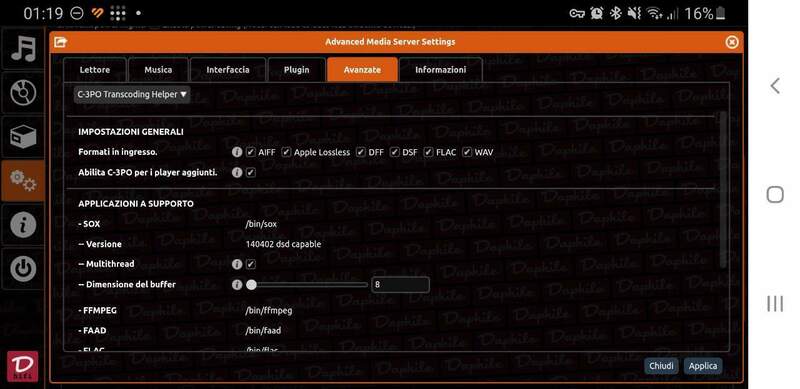Open the C-3PO Transcoding Helper dropdown
The image size is (800, 389).
(x=132, y=94)
